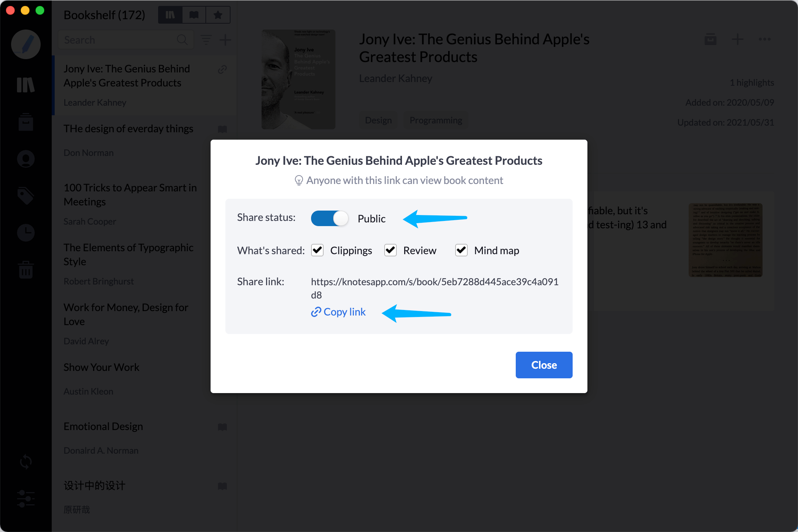Click the red close window button

coord(10,10)
